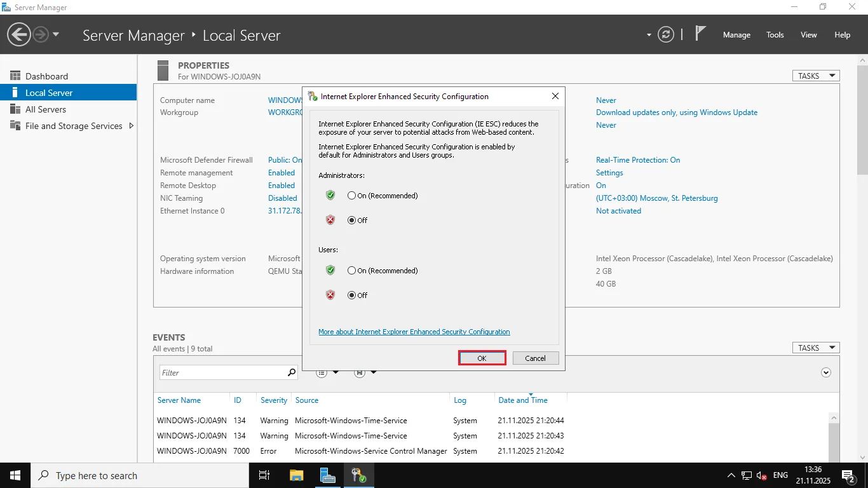The height and width of the screenshot is (488, 868).
Task: Open More about Internet Explorer Enhanced Security link
Action: [414, 332]
